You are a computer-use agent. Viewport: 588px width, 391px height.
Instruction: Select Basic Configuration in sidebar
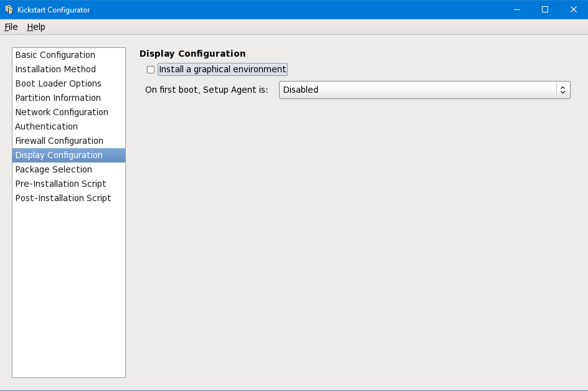click(55, 55)
